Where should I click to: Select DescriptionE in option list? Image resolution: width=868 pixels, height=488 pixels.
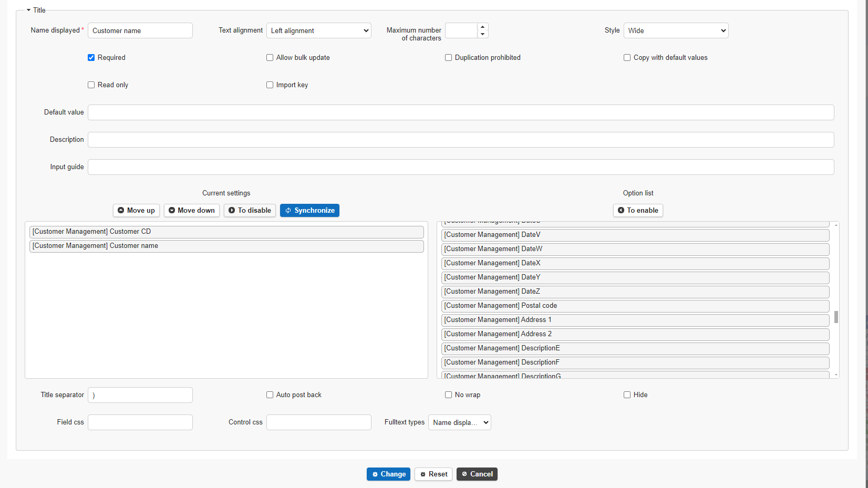point(635,348)
